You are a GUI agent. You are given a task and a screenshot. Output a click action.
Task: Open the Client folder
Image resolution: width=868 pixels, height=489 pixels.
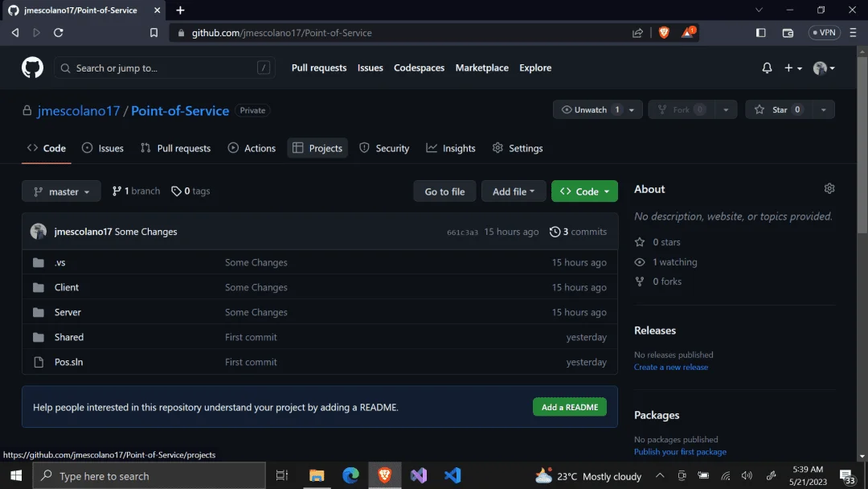pos(67,287)
